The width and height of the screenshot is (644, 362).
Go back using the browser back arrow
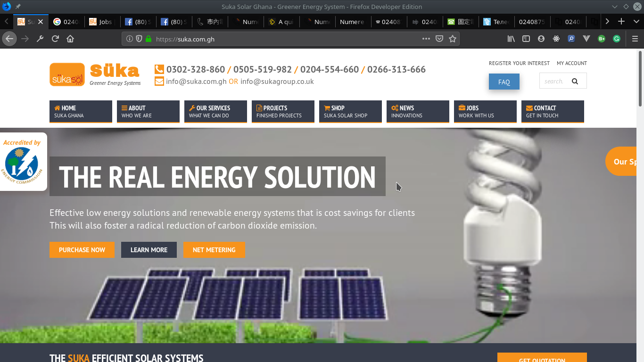(x=9, y=39)
